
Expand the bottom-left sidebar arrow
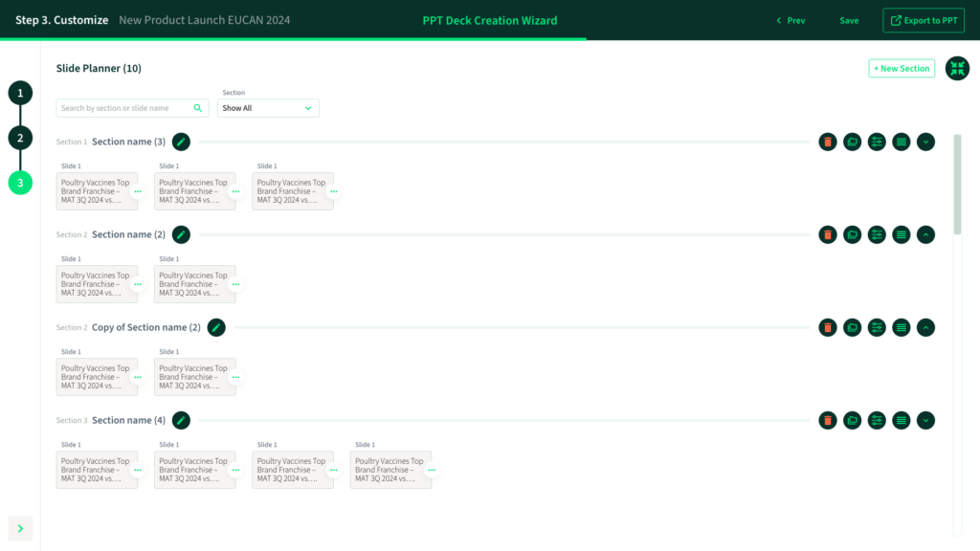(20, 528)
